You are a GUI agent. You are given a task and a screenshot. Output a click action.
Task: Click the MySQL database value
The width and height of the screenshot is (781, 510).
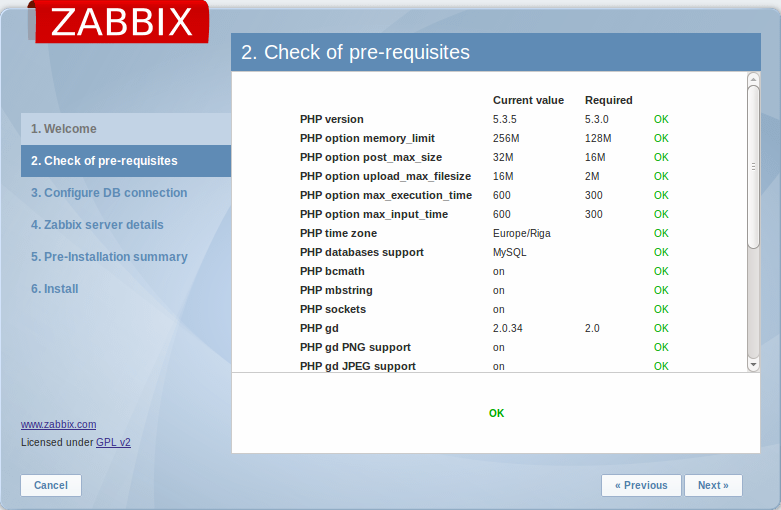510,253
